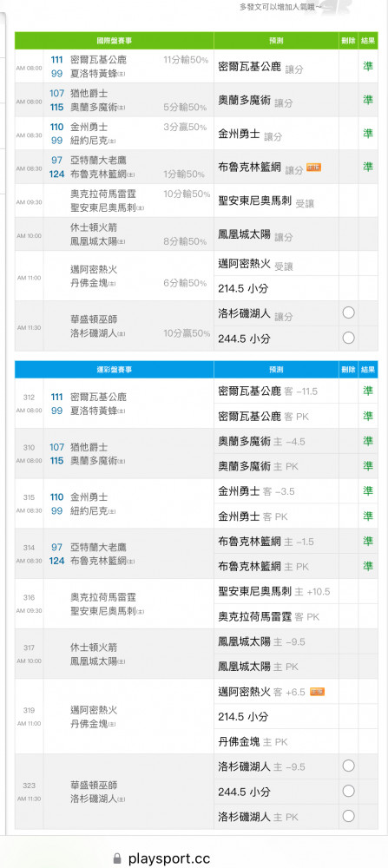Click 休士頓火箭 team name in 運彩盤 table
Viewport: 388px width, 868px height.
click(x=94, y=648)
